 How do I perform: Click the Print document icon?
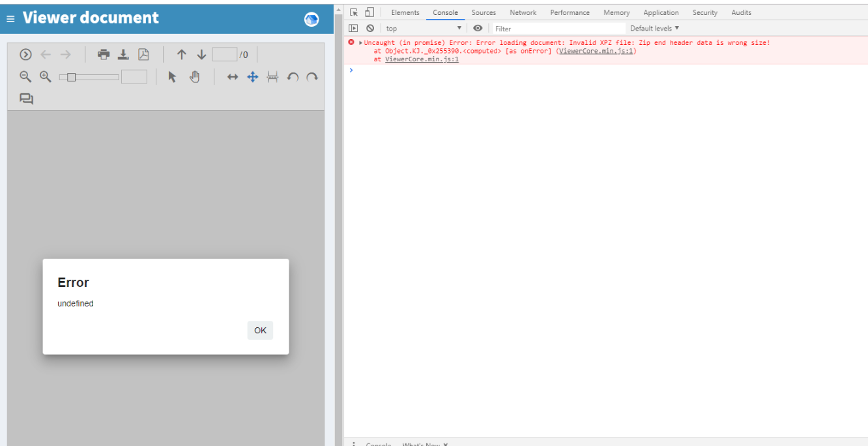pyautogui.click(x=104, y=55)
